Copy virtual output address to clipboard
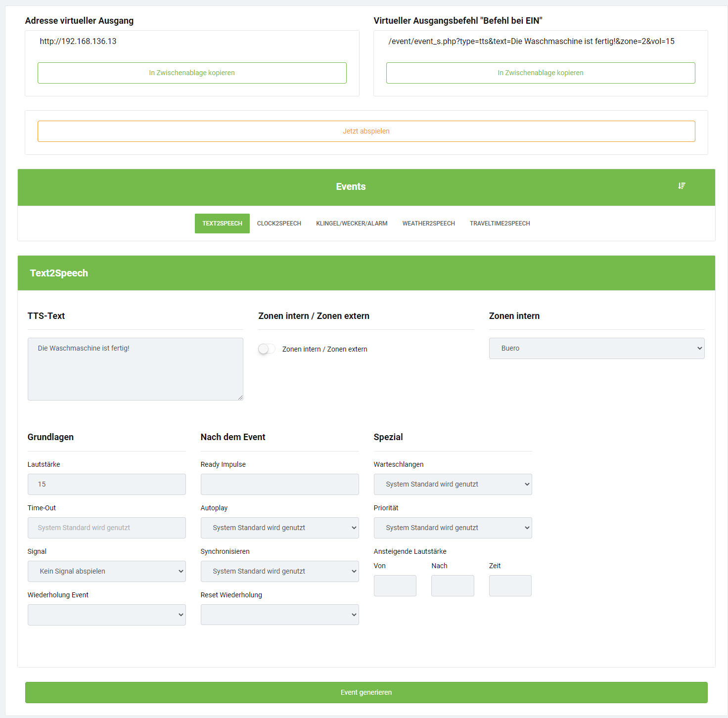The width and height of the screenshot is (728, 718). (192, 73)
